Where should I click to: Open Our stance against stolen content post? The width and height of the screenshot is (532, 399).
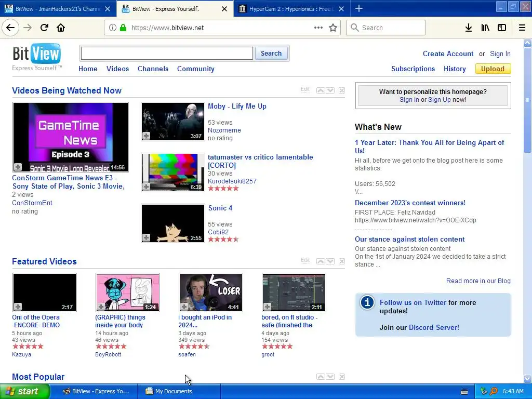click(409, 239)
